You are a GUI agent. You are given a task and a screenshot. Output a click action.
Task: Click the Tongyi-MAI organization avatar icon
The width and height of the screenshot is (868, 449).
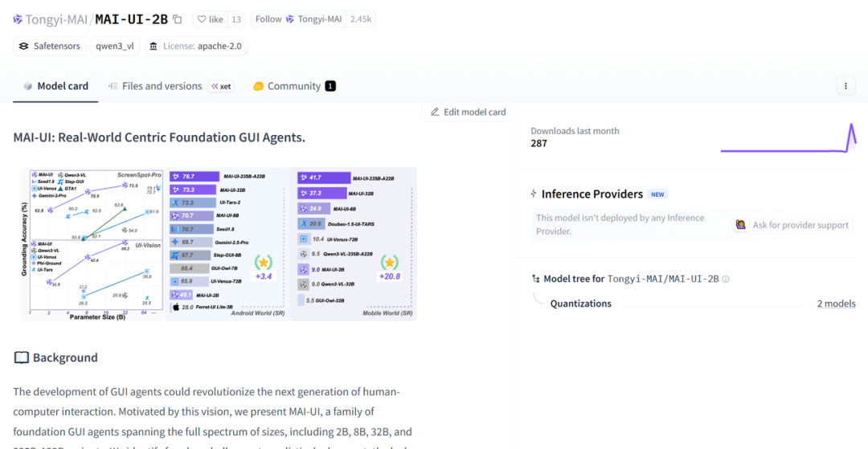pyautogui.click(x=18, y=19)
